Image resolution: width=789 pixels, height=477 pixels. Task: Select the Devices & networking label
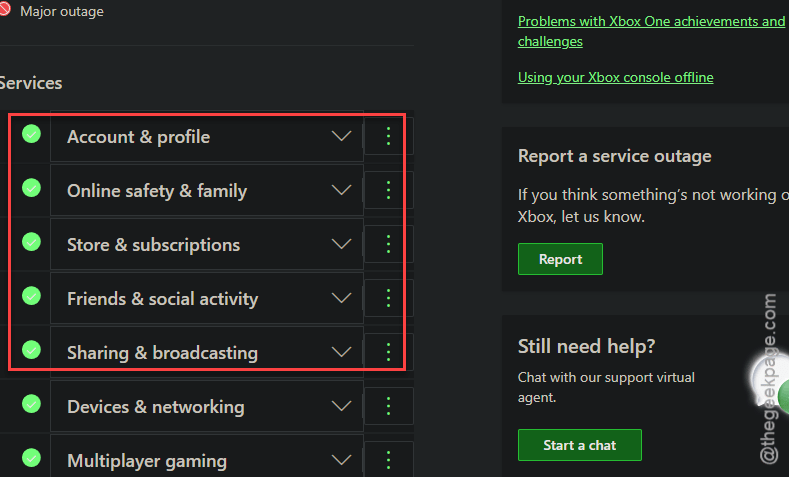155,407
